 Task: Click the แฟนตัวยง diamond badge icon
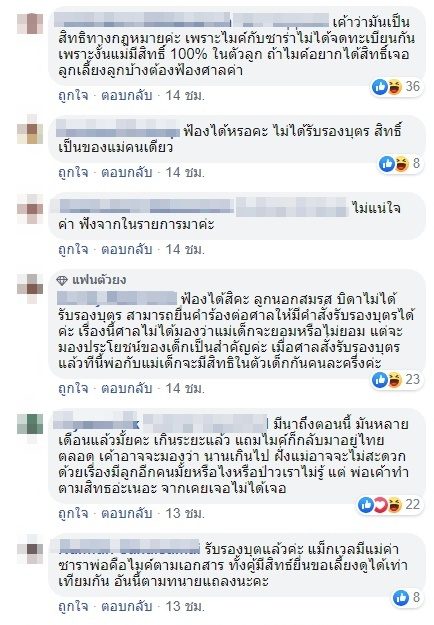[62, 281]
